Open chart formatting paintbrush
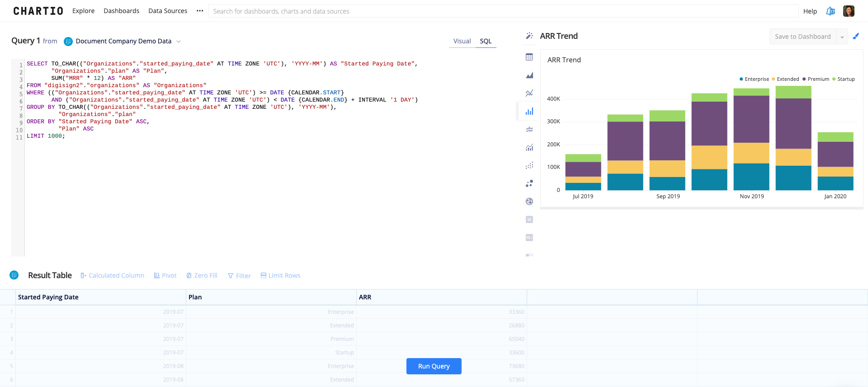The image size is (868, 387). coord(856,36)
